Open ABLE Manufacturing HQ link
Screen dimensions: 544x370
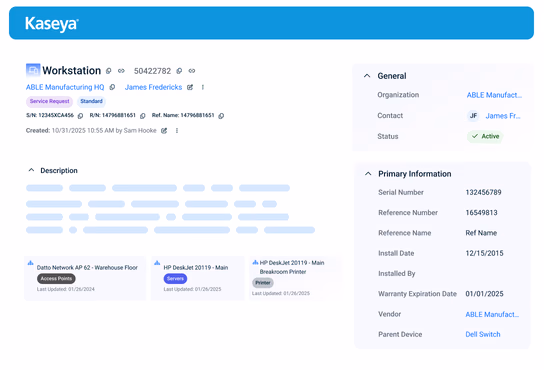click(65, 87)
